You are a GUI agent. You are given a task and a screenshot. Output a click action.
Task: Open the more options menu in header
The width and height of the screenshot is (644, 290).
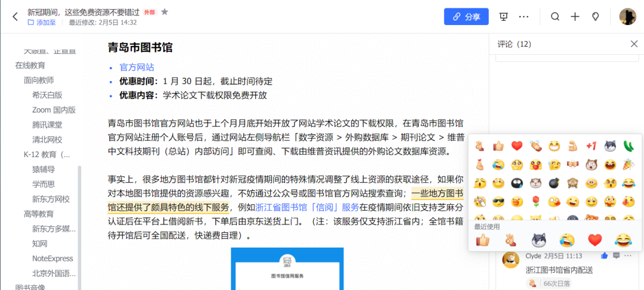524,17
